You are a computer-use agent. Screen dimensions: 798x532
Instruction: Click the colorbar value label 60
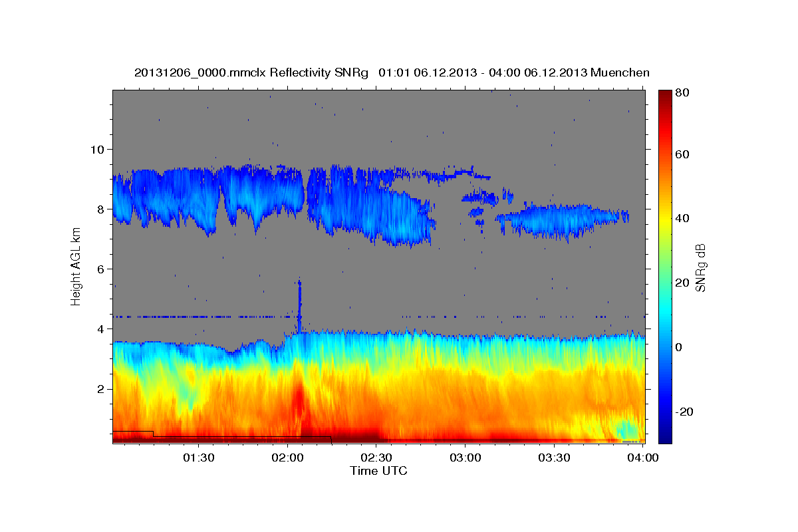coord(684,154)
